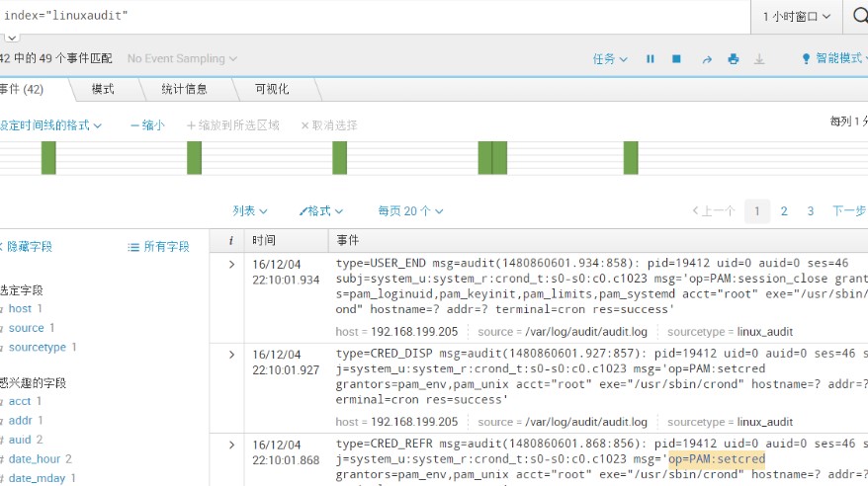Click linux_audit sourcetype in USER_END event
Image resolution: width=868 pixels, height=486 pixels.
point(764,332)
